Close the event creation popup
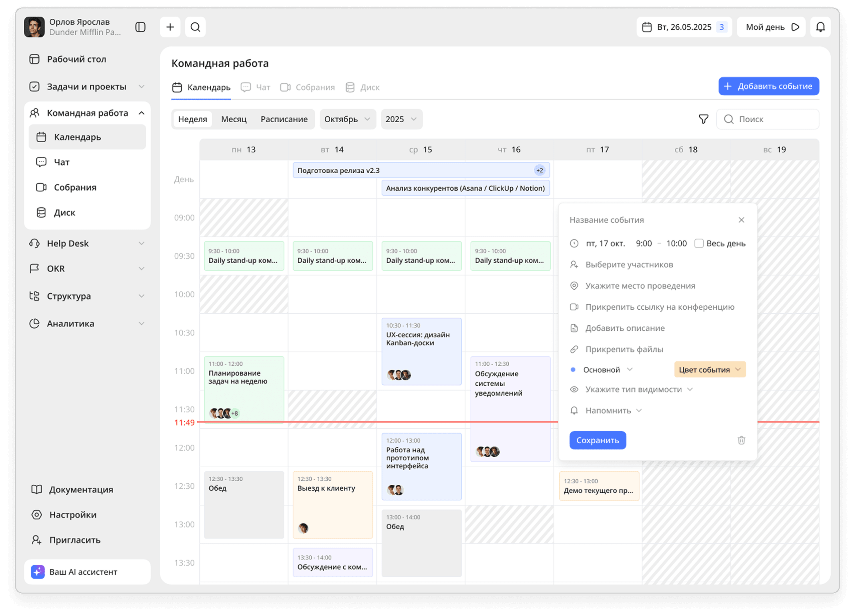Image resolution: width=855 pixels, height=616 pixels. (741, 220)
